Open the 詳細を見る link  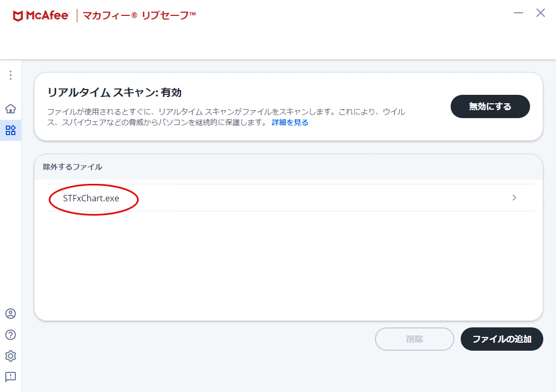(290, 122)
